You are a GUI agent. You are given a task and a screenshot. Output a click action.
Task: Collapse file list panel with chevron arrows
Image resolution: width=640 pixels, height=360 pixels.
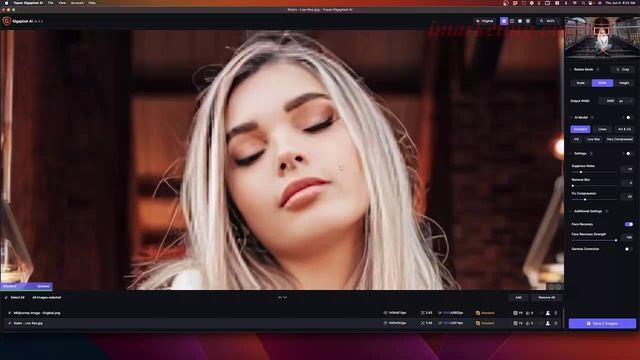point(282,298)
